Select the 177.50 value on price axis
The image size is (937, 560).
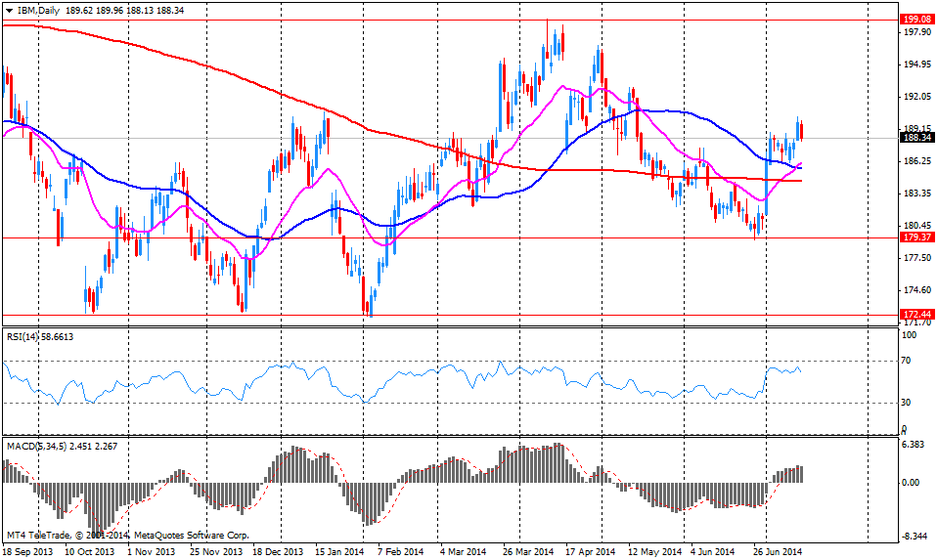pos(917,258)
